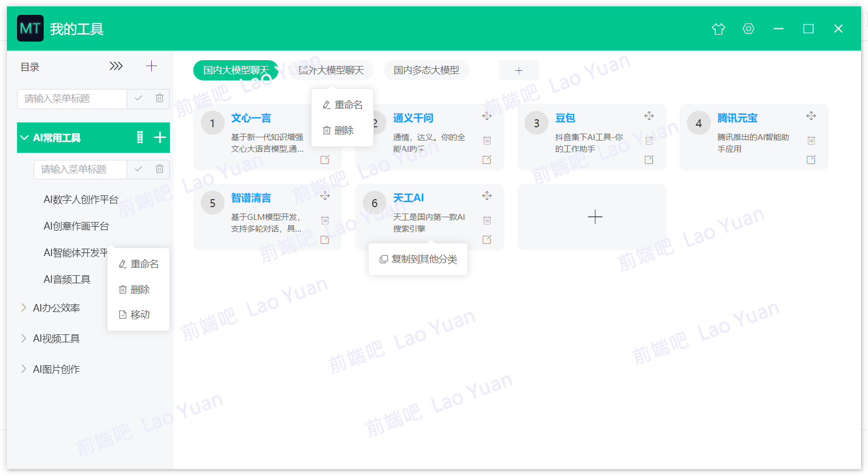Edit the 腾讯元宝 card
Image resolution: width=868 pixels, height=476 pixels.
pyautogui.click(x=811, y=160)
